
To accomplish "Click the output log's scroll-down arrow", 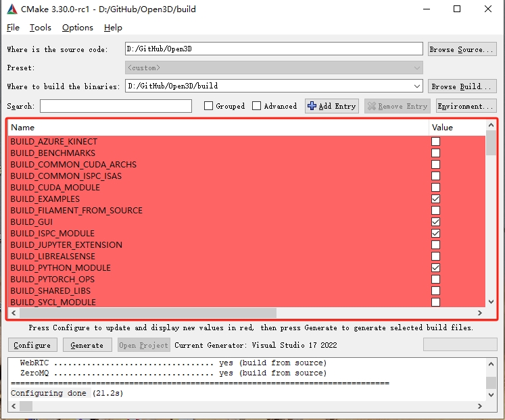I will (491, 395).
